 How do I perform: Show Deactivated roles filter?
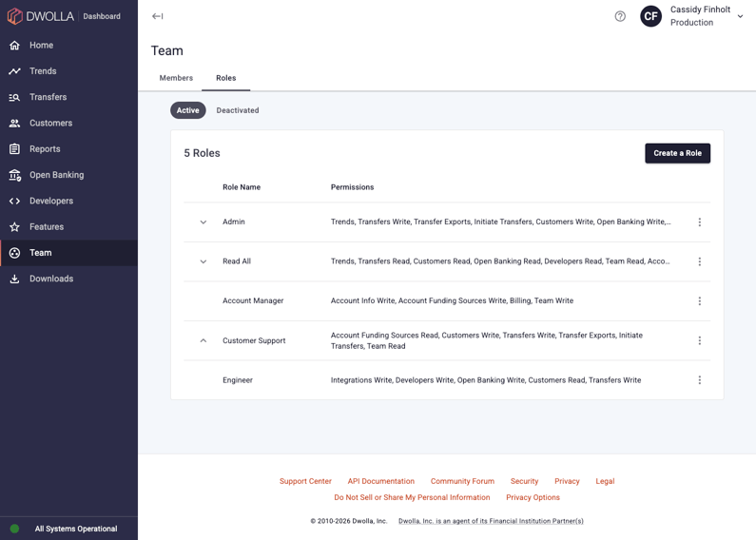[x=238, y=110]
